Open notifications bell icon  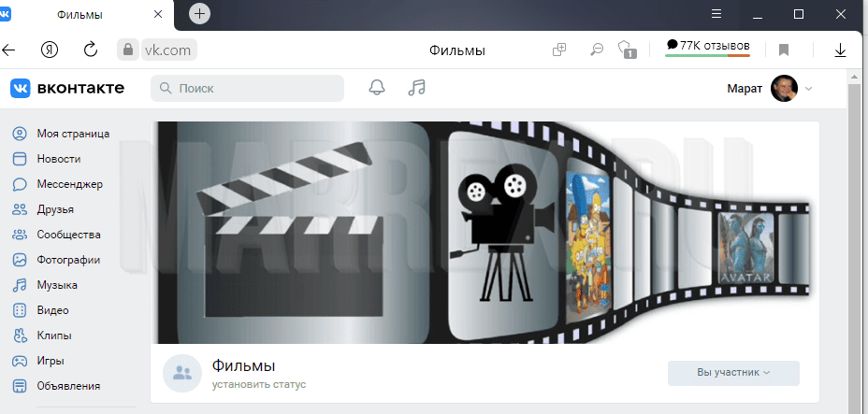click(377, 87)
